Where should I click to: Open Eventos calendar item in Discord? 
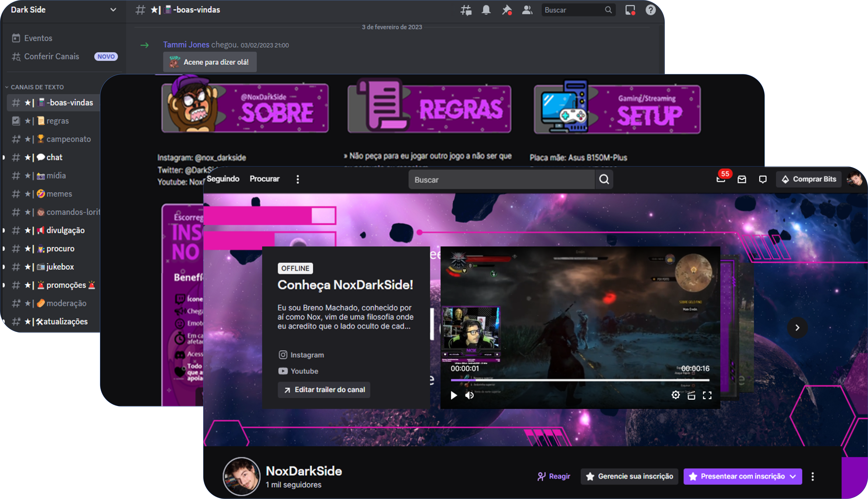(32, 38)
